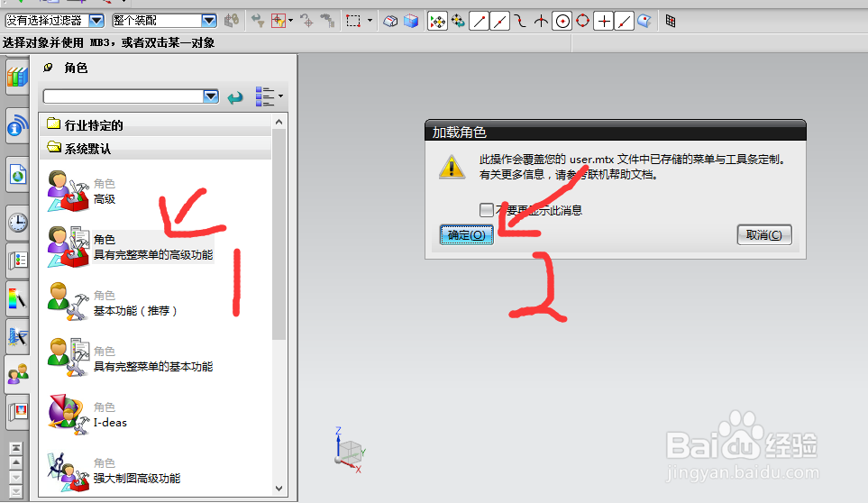The image size is (868, 503).
Task: Click the '取消(C)' button in the dialog
Action: [x=764, y=234]
